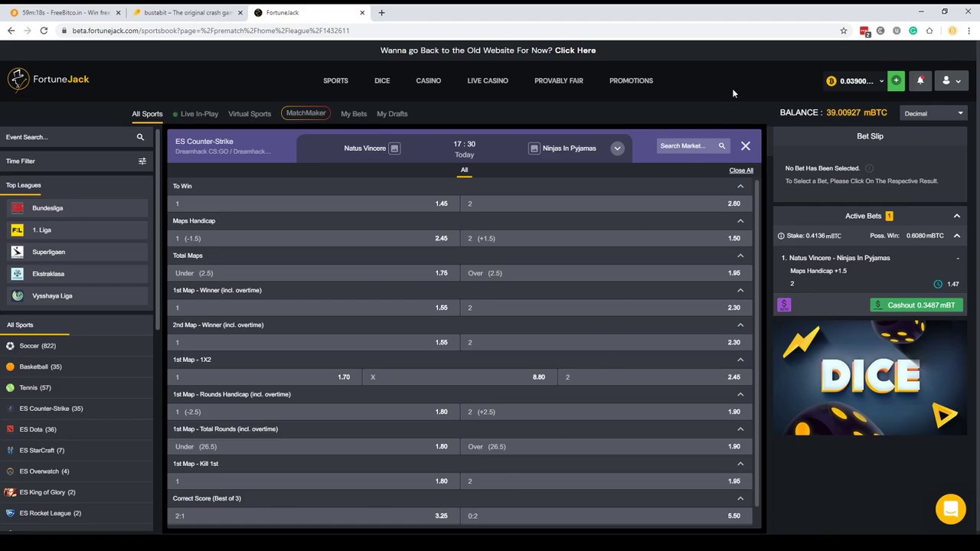Select 1. Liga league
The width and height of the screenshot is (980, 551).
[77, 230]
